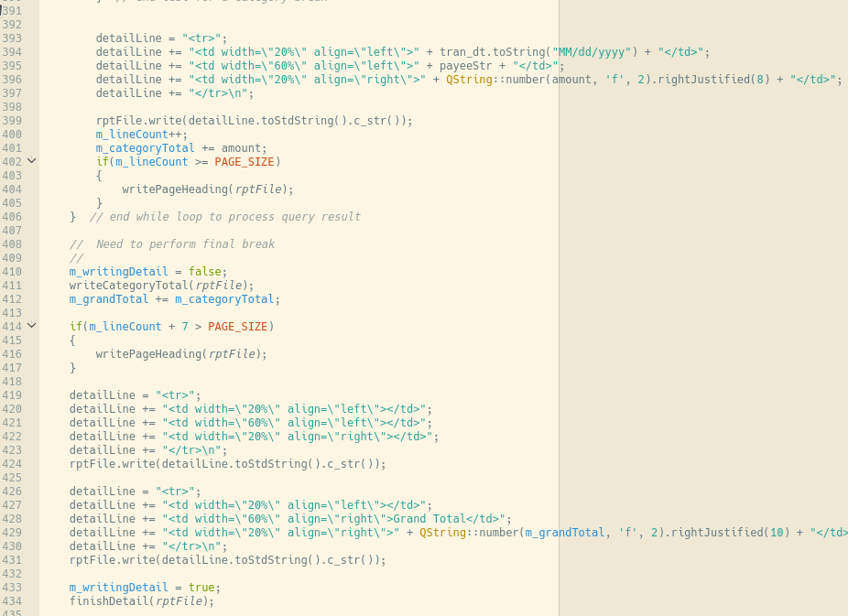The image size is (848, 616).
Task: Collapse the fold arrow beside line 402
Action: (32, 160)
